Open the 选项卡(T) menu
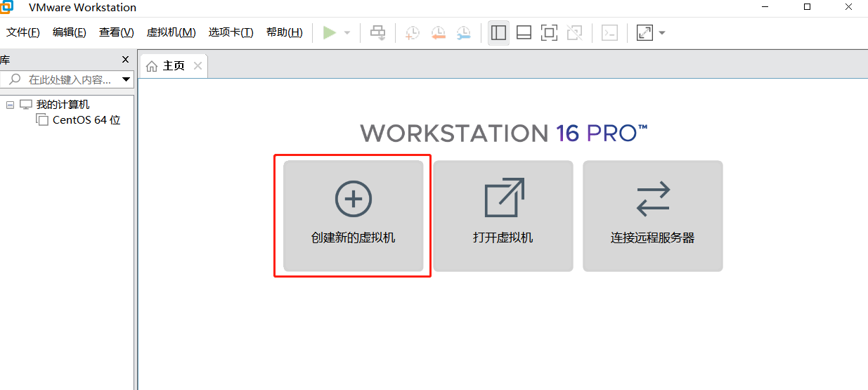 pos(231,32)
